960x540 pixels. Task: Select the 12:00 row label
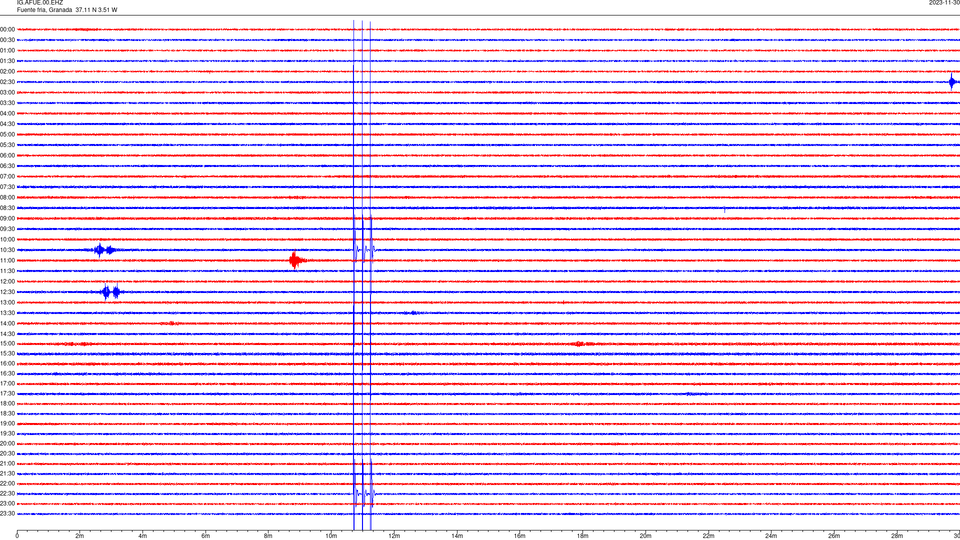click(7, 282)
